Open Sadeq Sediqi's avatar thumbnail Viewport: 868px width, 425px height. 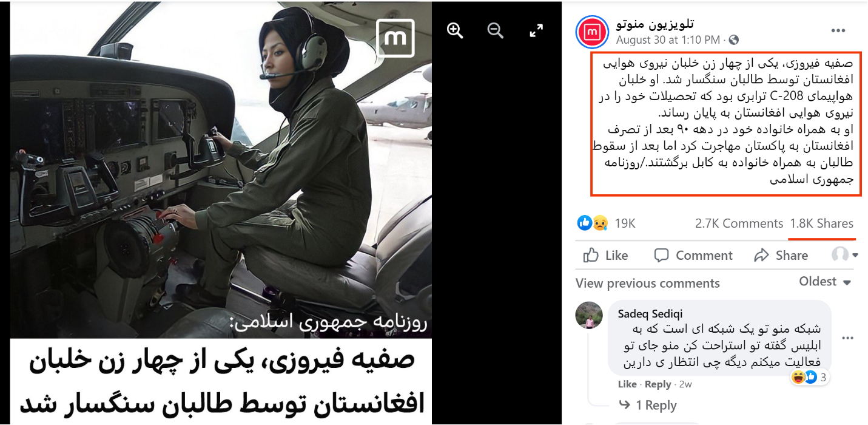pyautogui.click(x=589, y=315)
